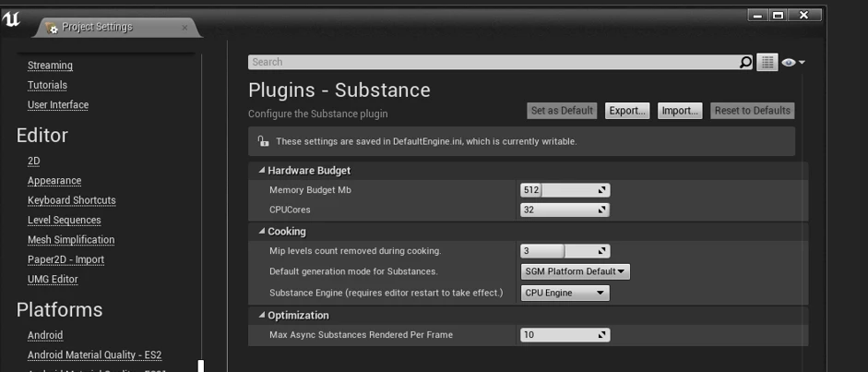Click the Mip levels count removed slider
Viewport: 868px width, 372px height.
[565, 251]
